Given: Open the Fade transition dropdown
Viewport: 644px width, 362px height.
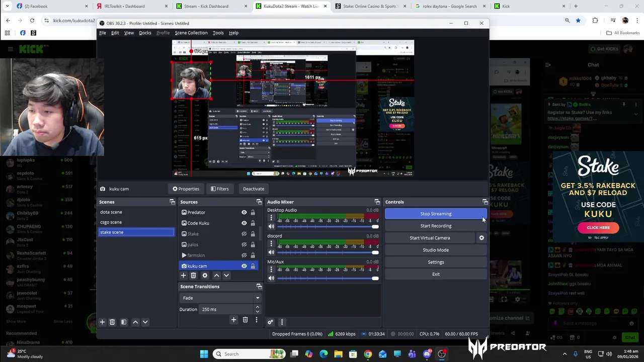Looking at the screenshot, I should (220, 298).
